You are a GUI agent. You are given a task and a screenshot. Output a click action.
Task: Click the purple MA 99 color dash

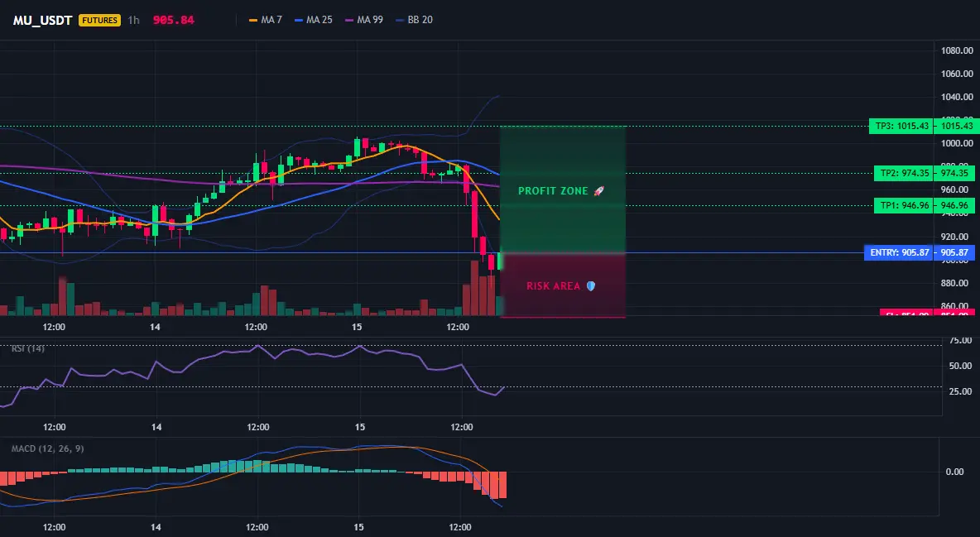pos(349,20)
